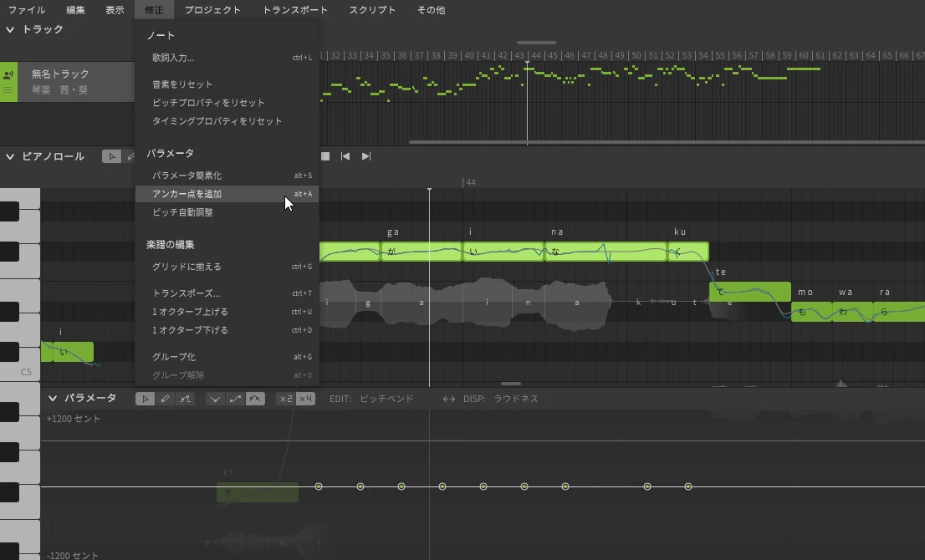
Task: Enable the sharp linear interpolation mode
Action: coord(215,399)
